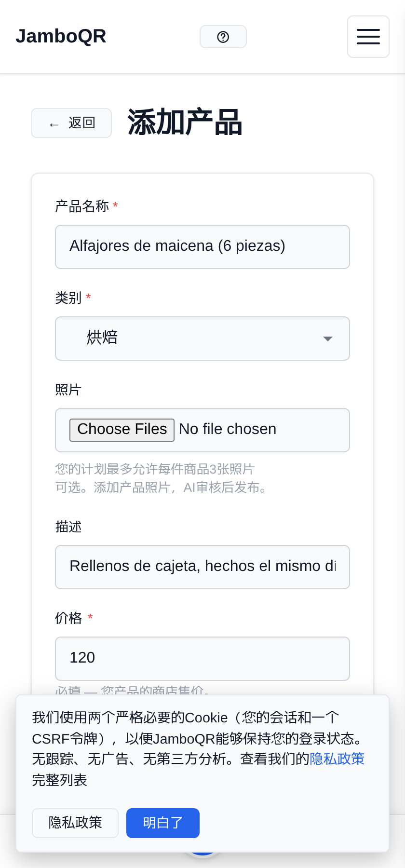Image resolution: width=405 pixels, height=868 pixels.
Task: Click the 照片 field label
Action: 68,390
